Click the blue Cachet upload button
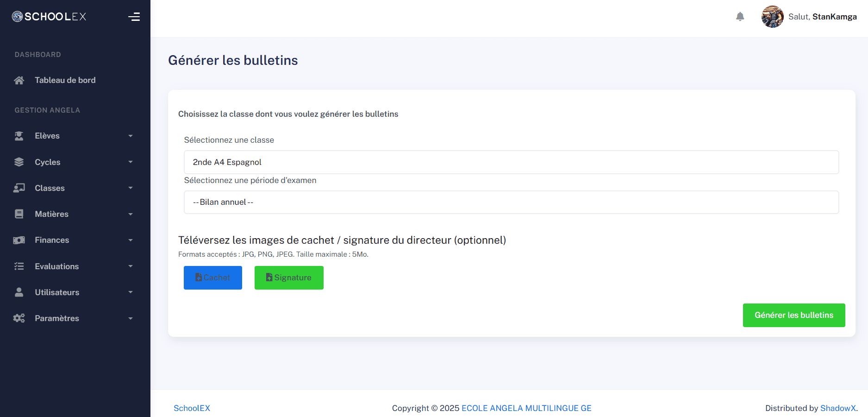Viewport: 868px width, 417px height. (213, 278)
